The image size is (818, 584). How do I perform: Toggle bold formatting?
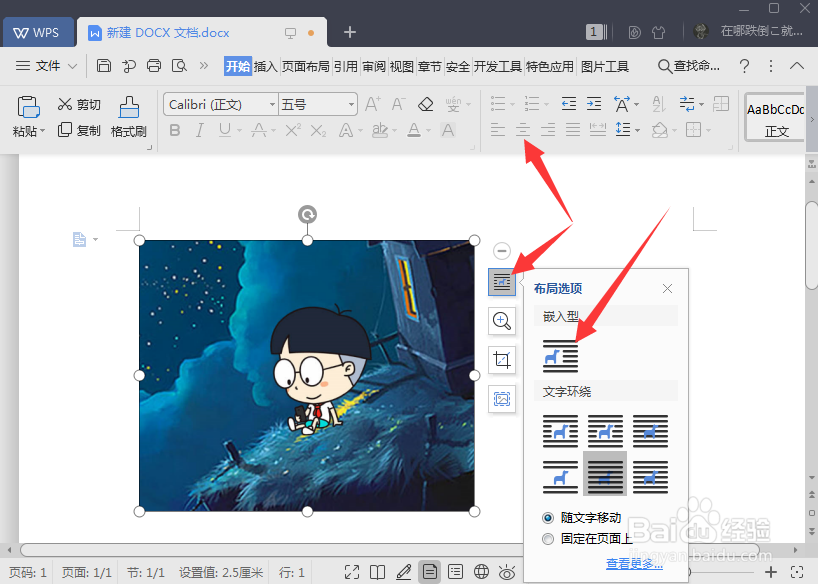coord(175,130)
